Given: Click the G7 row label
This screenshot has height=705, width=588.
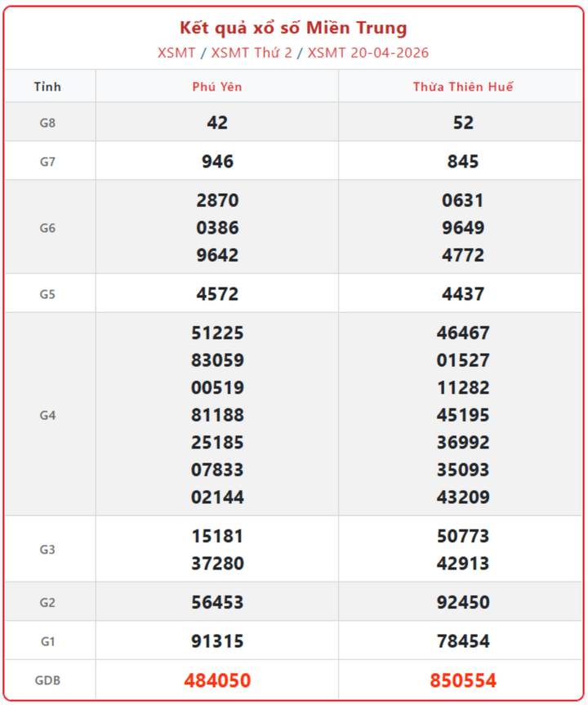Looking at the screenshot, I should 47,162.
